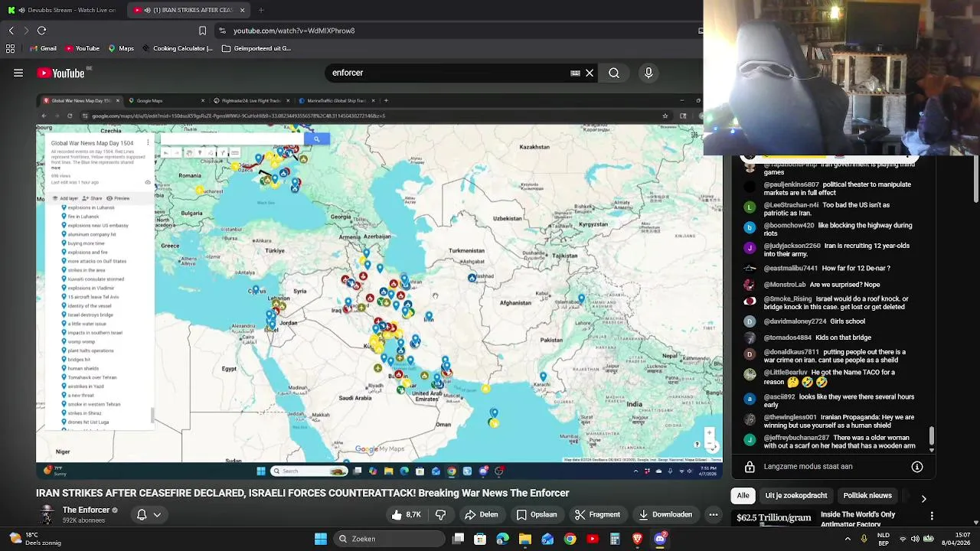980x551 pixels.
Task: Open the map panel three-dot menu
Action: pyautogui.click(x=148, y=142)
